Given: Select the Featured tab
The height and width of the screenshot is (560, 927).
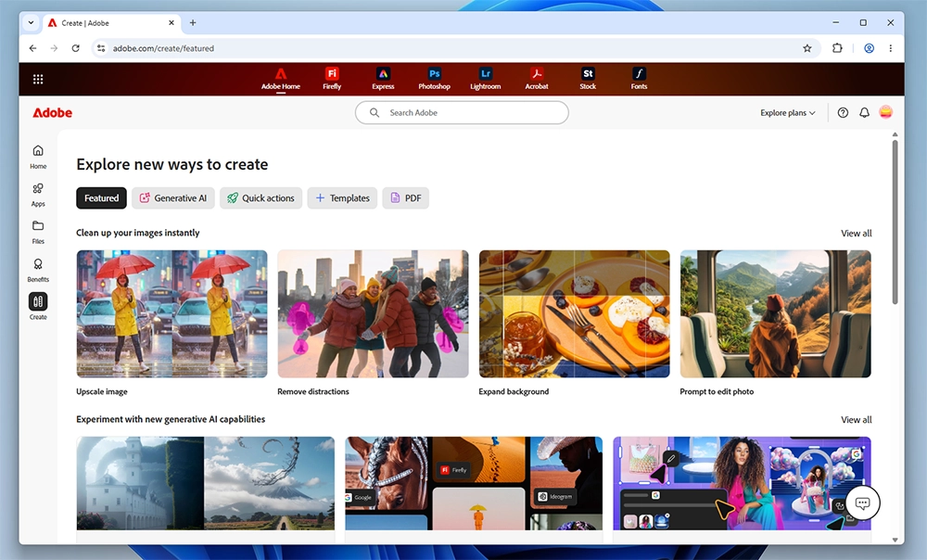Looking at the screenshot, I should point(101,198).
